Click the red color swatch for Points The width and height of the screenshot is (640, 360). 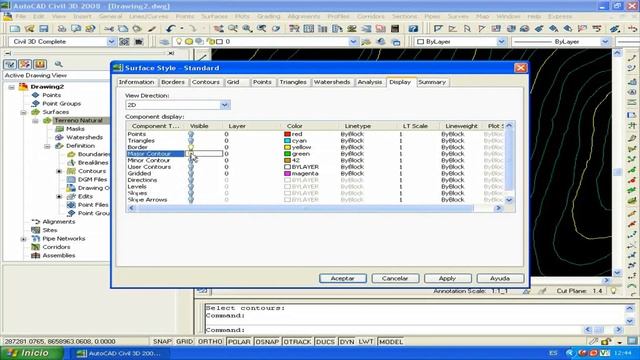[x=287, y=134]
